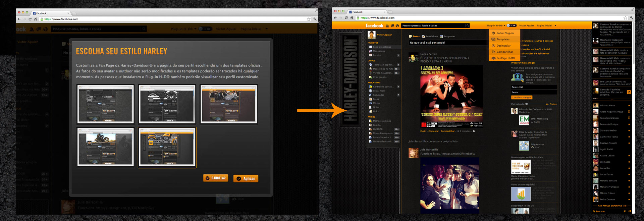Select Desinstalar in the plug-in menu
The height and width of the screenshot is (221, 644).
click(503, 46)
